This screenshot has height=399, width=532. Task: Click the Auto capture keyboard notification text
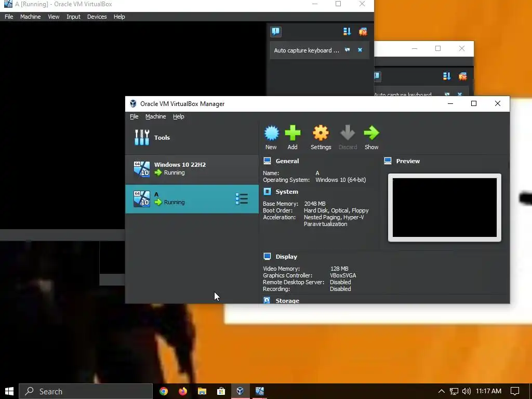(307, 50)
